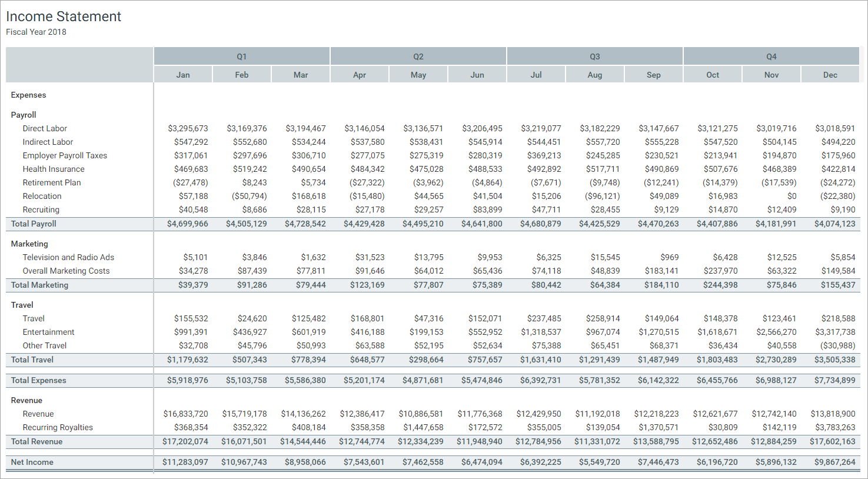Select the Television and Radio Ads label

tap(68, 257)
